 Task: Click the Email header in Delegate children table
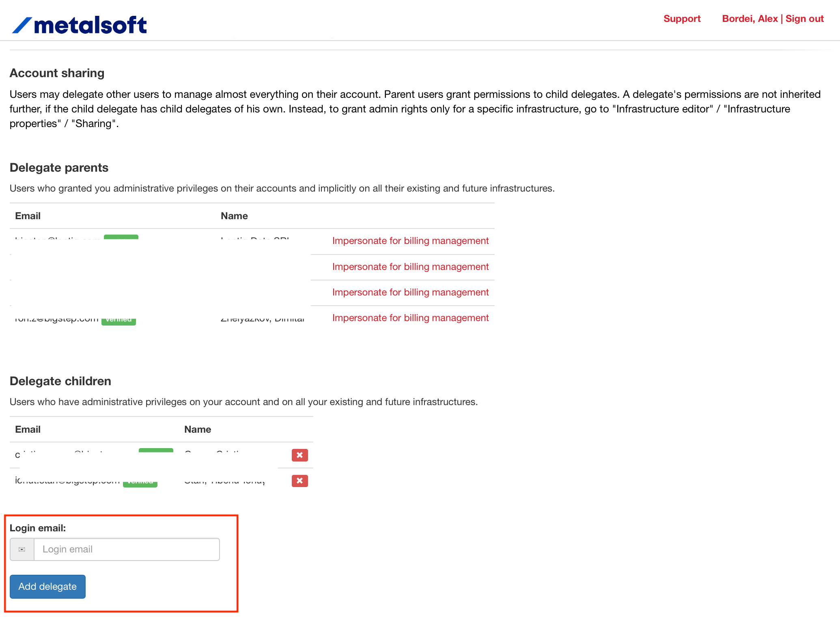(x=28, y=429)
